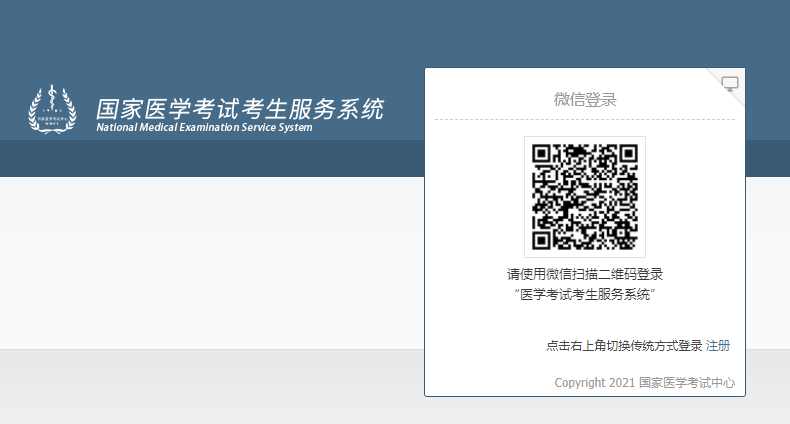Click the top-right finder square of the QR code

pos(628,154)
